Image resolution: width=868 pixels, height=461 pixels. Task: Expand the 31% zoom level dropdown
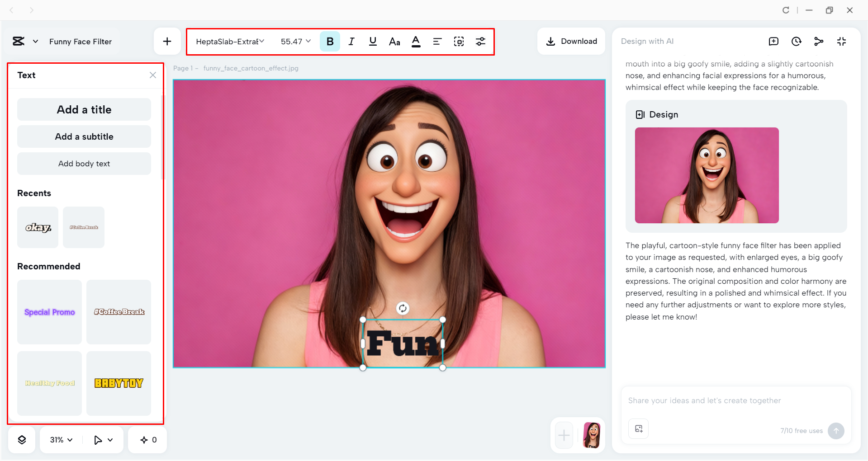click(x=60, y=439)
